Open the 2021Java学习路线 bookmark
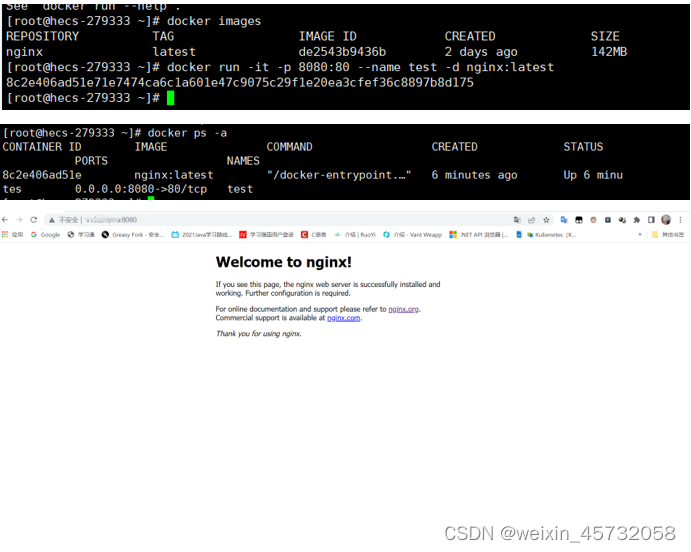691x552 pixels. [201, 235]
